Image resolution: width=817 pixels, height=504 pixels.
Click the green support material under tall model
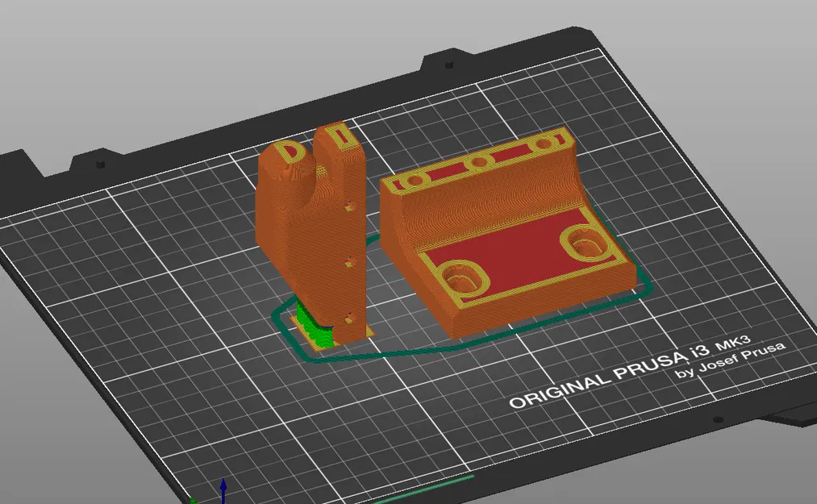315,325
